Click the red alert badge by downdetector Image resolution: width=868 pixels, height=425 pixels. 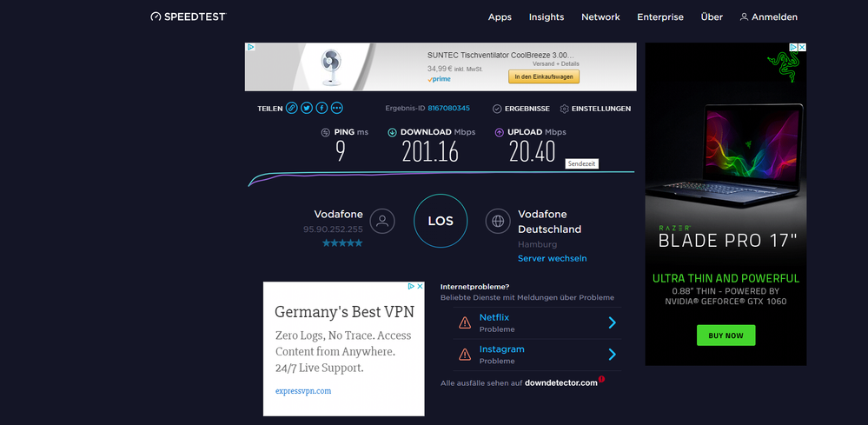[602, 379]
